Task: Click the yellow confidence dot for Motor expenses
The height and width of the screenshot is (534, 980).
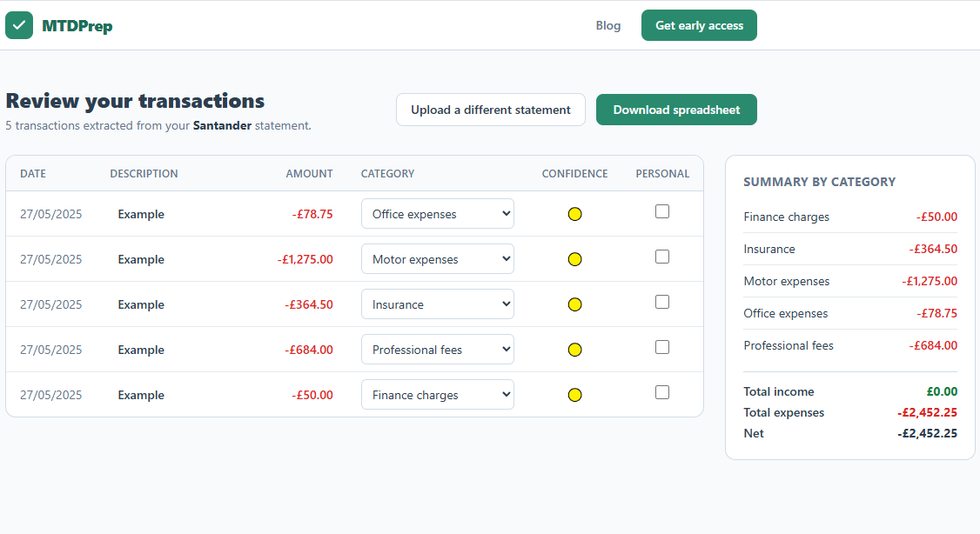Action: point(575,259)
